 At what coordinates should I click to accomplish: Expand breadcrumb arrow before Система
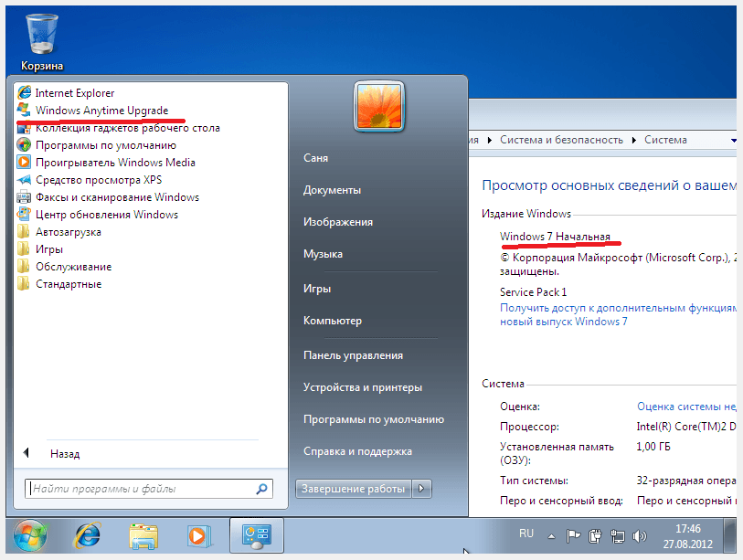pyautogui.click(x=634, y=140)
